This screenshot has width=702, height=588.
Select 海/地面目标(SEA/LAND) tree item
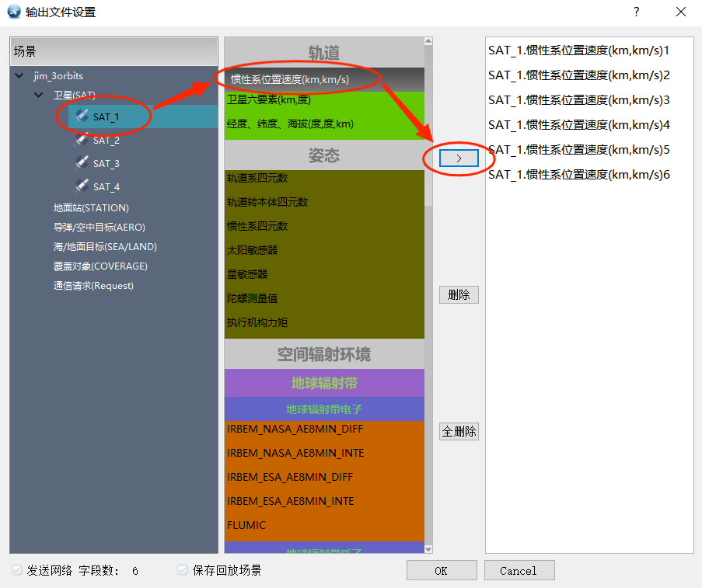[x=105, y=246]
